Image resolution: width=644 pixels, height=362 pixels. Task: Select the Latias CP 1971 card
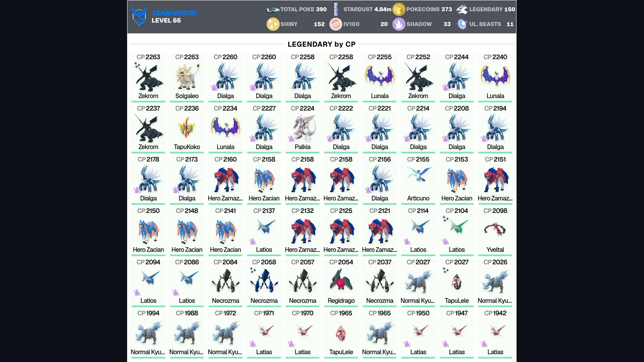(x=264, y=334)
